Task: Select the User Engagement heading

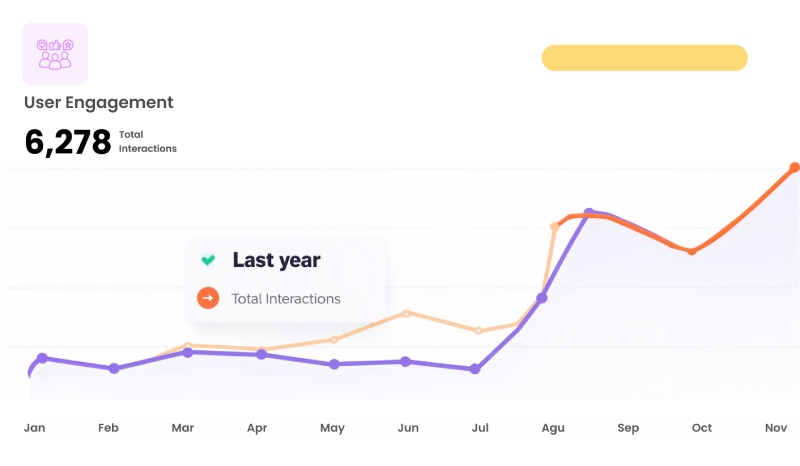Action: coord(98,102)
